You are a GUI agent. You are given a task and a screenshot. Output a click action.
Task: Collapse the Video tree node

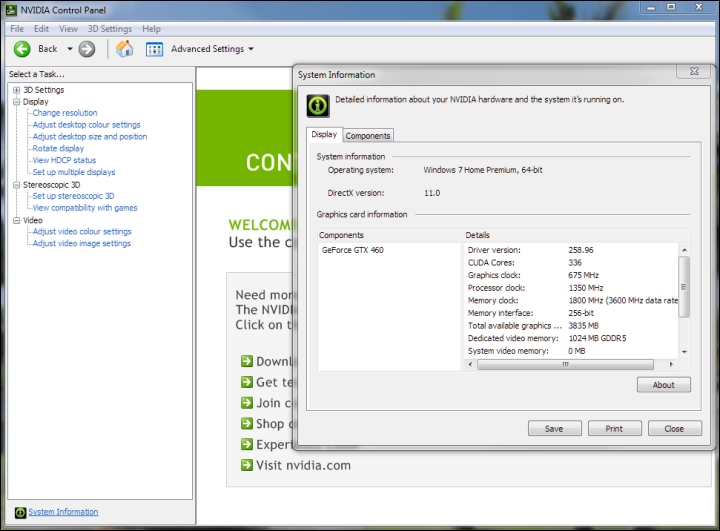point(17,220)
